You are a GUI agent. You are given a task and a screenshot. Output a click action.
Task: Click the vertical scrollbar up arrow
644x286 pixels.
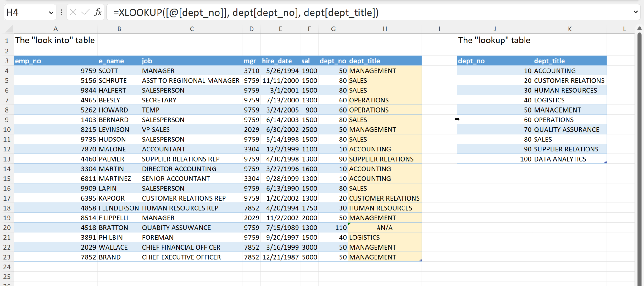click(x=639, y=29)
